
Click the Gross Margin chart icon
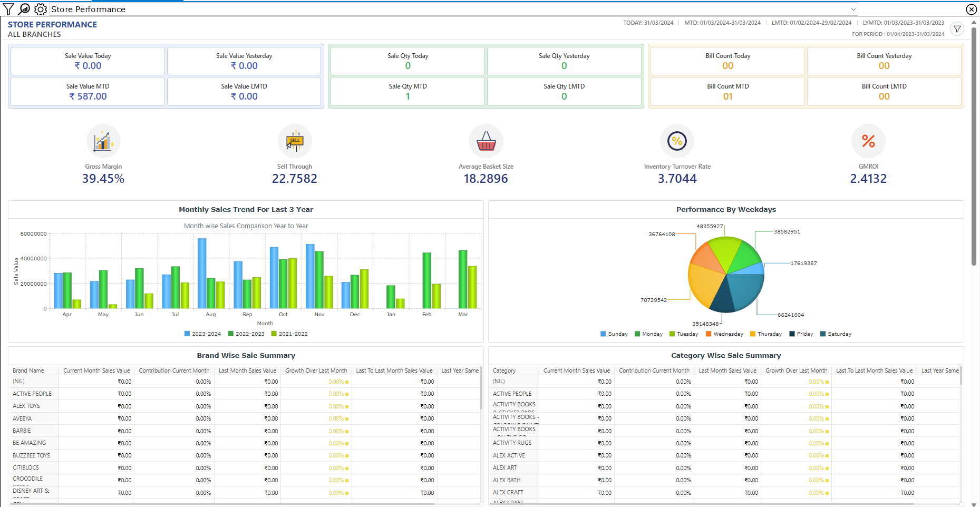[x=103, y=141]
